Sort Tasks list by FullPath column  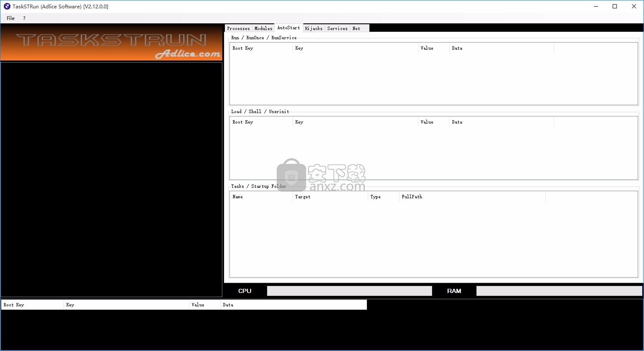(473, 197)
